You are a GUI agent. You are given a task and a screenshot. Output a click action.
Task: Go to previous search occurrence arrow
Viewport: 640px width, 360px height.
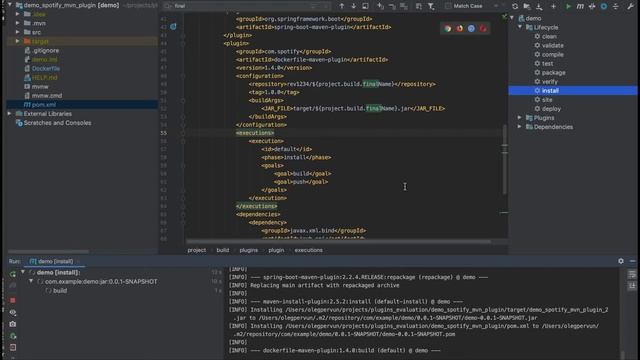(x=342, y=6)
